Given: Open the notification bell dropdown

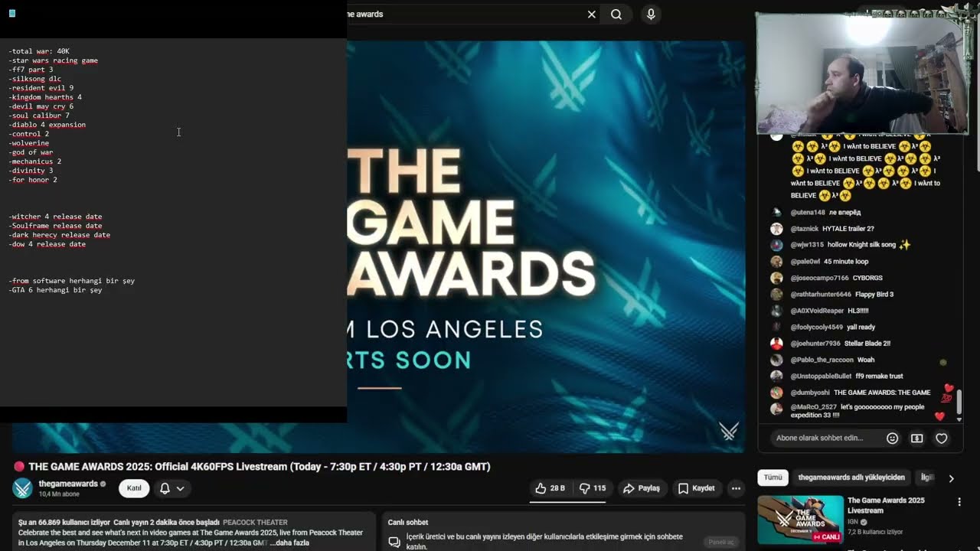Looking at the screenshot, I should (172, 488).
